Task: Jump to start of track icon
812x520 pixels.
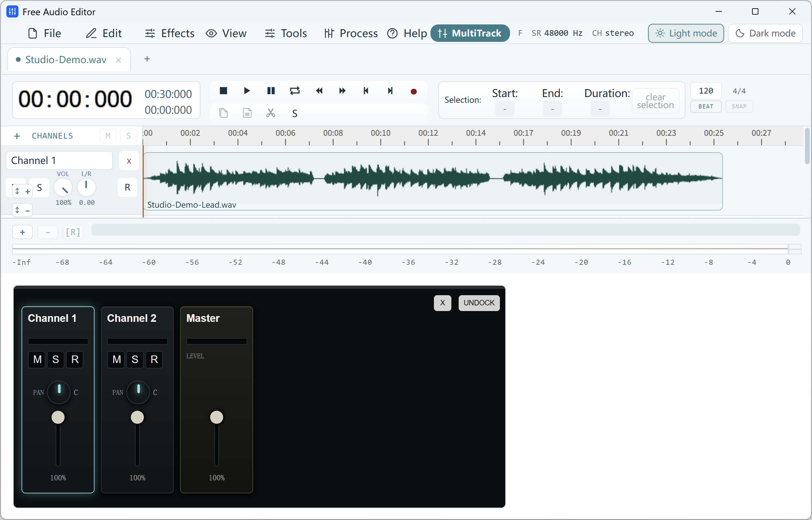Action: (366, 91)
